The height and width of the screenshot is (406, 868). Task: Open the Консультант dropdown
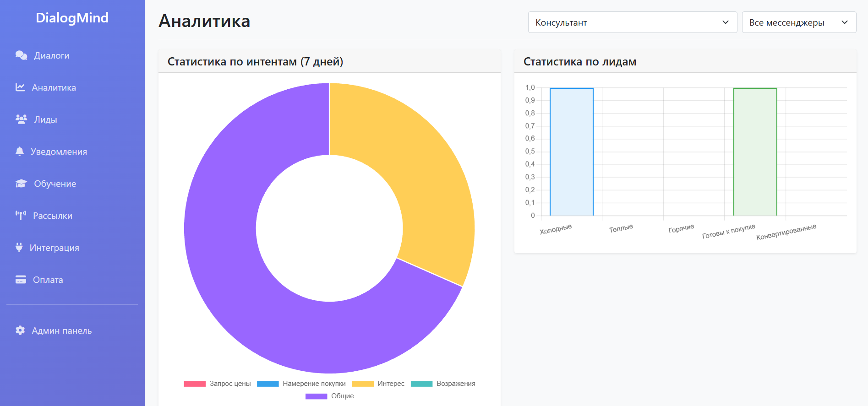[632, 22]
